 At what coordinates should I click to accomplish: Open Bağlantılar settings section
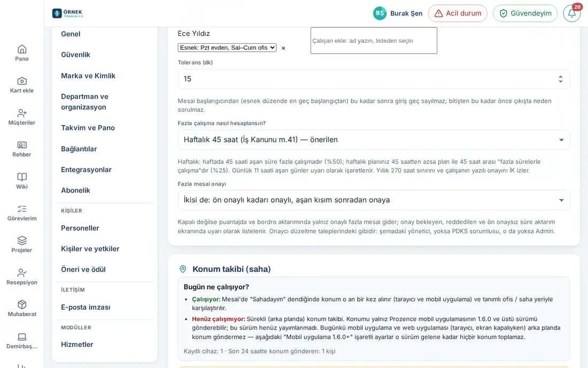click(x=79, y=149)
